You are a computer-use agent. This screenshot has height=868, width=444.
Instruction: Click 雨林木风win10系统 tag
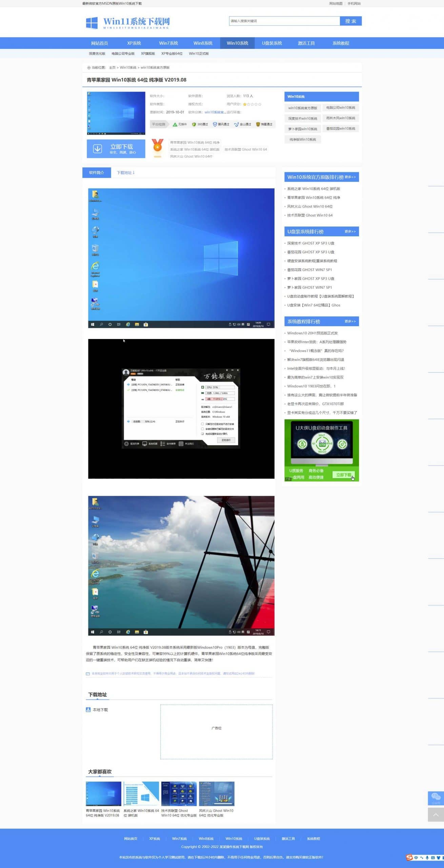click(x=341, y=118)
